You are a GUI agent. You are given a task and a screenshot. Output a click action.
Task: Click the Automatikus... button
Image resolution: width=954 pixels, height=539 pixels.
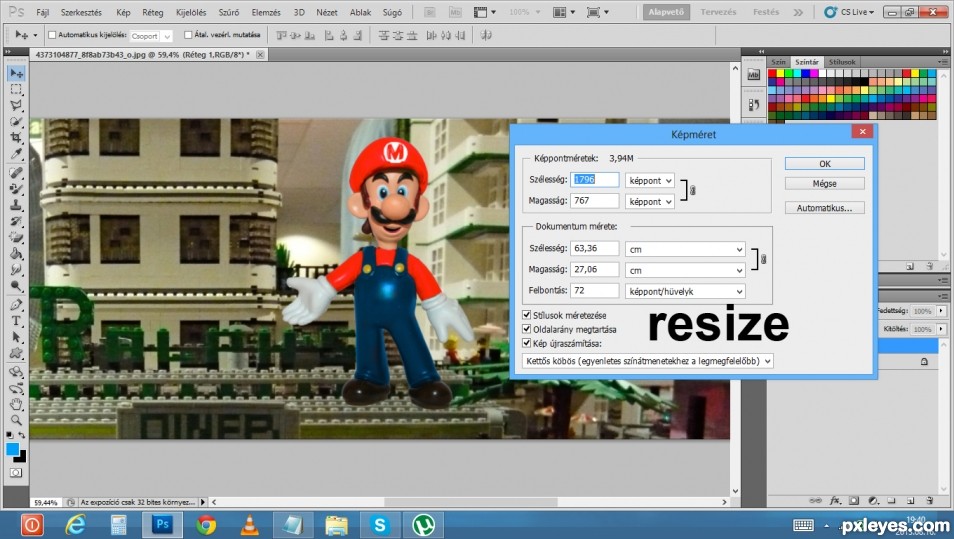click(824, 208)
